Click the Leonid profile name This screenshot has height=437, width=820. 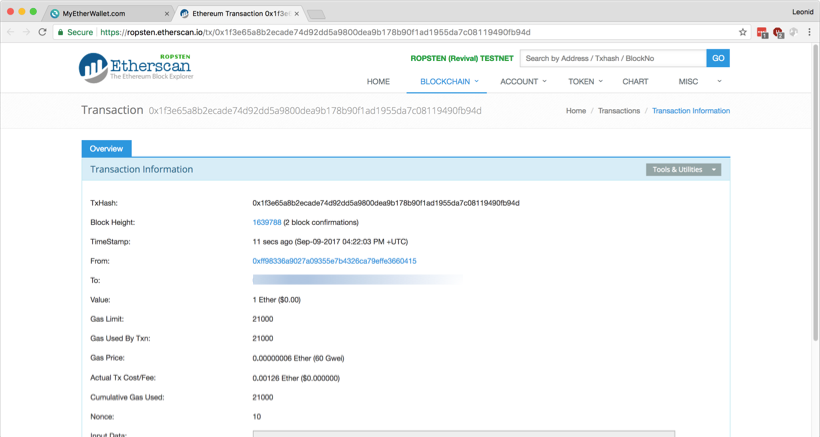click(802, 12)
